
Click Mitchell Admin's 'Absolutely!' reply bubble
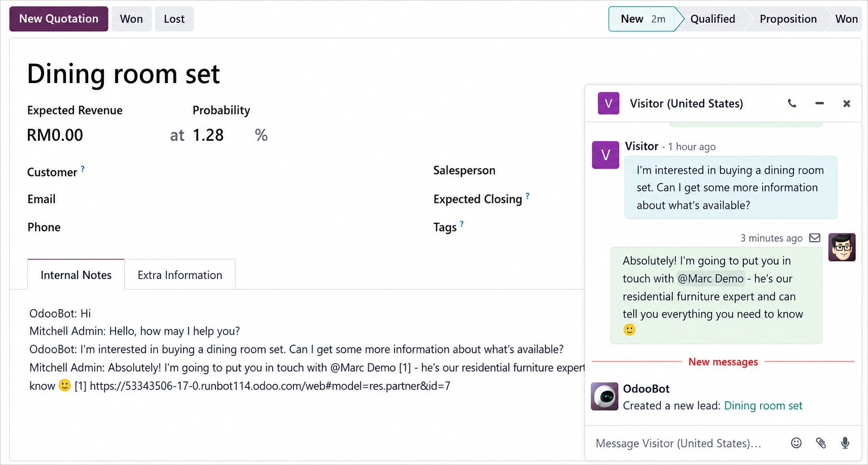pos(716,295)
